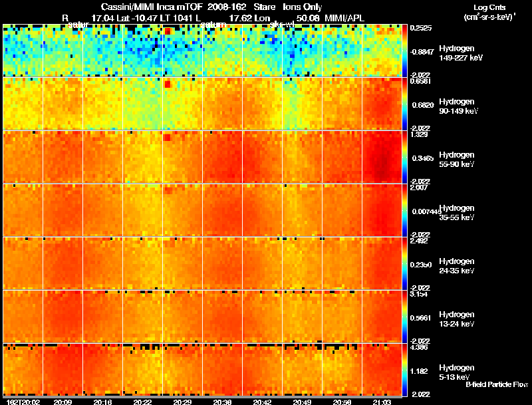
Task: Click the B-field Particle Flow caption
Action: coord(495,384)
